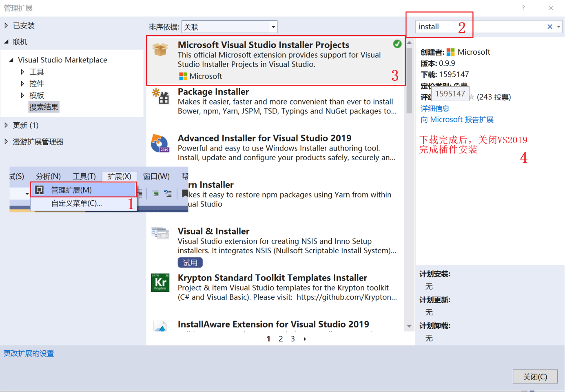The height and width of the screenshot is (392, 565).
Task: Click the Krypton Kr toolkit icon
Action: pyautogui.click(x=160, y=283)
